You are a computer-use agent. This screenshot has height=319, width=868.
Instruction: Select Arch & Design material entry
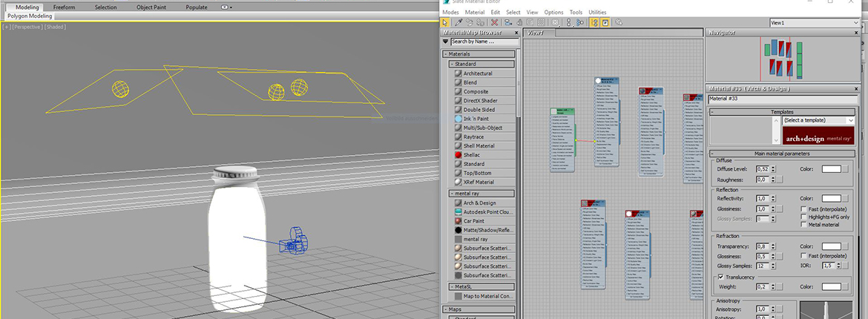479,203
